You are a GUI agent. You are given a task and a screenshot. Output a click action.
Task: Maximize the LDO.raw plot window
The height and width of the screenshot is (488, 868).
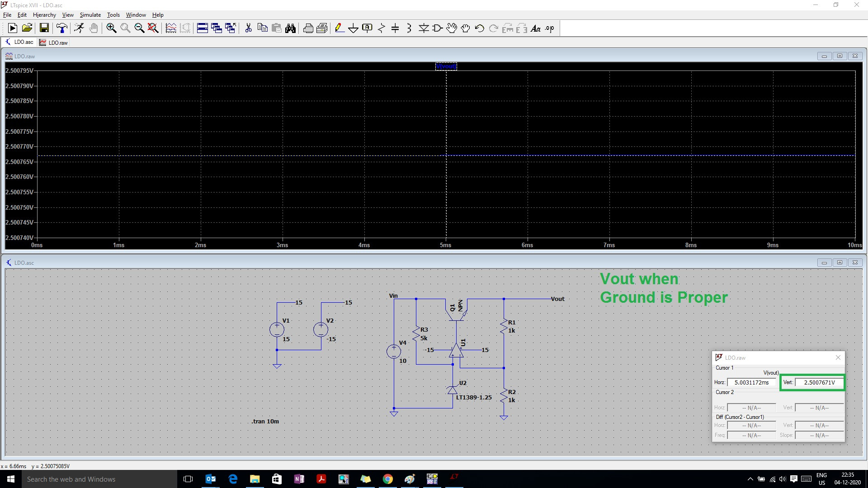point(840,56)
